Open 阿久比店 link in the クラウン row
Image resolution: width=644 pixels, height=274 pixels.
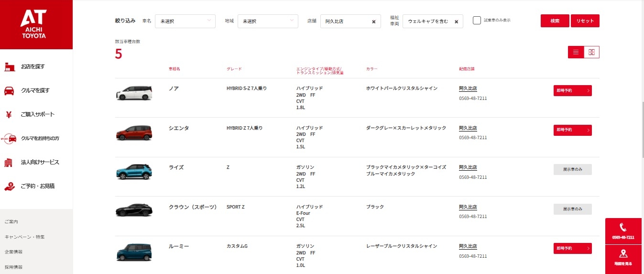[468, 207]
